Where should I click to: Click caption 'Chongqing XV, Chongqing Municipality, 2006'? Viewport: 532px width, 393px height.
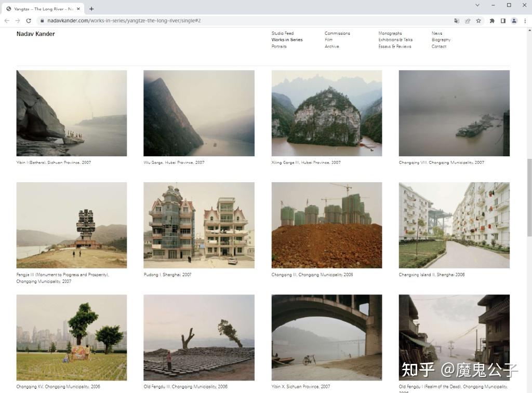click(58, 387)
